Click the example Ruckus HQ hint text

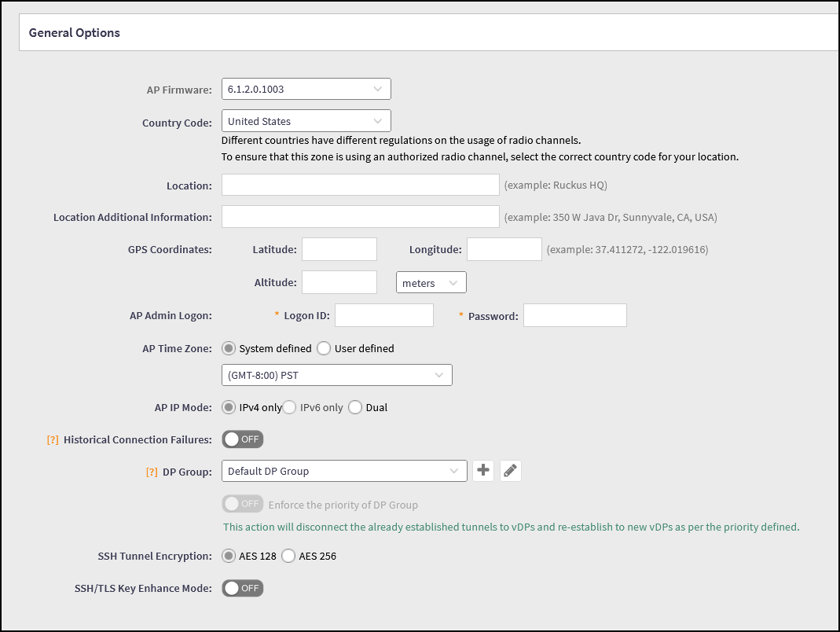pos(556,186)
